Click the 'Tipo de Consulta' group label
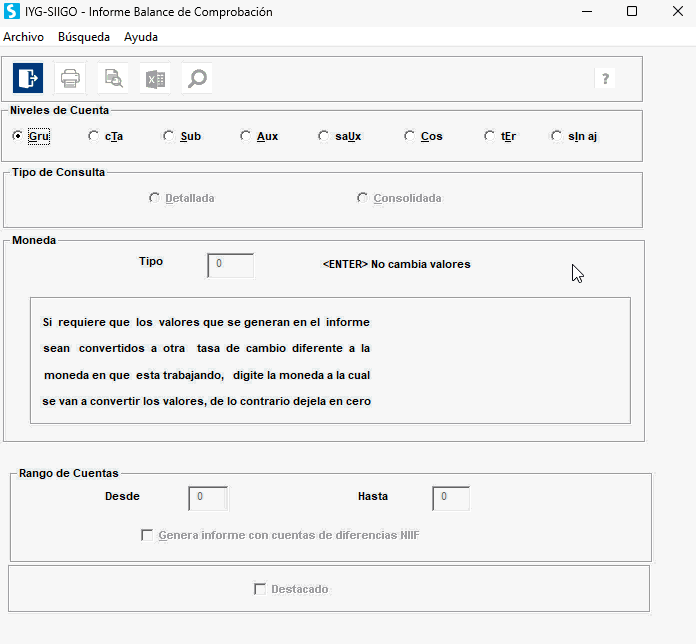696x644 pixels. (59, 172)
